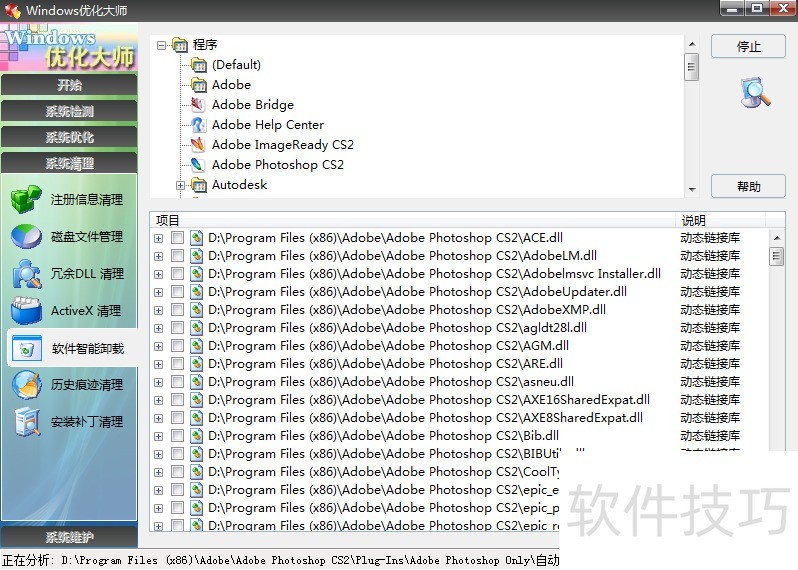Click program tree scrollbar up arrow
The height and width of the screenshot is (570, 798).
pos(692,44)
